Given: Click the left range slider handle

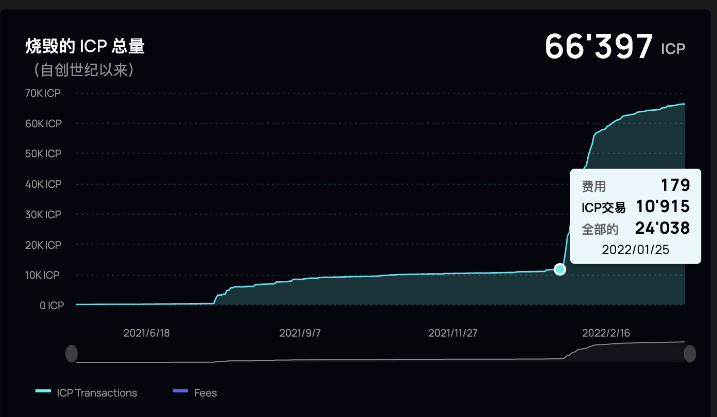Looking at the screenshot, I should (x=72, y=353).
